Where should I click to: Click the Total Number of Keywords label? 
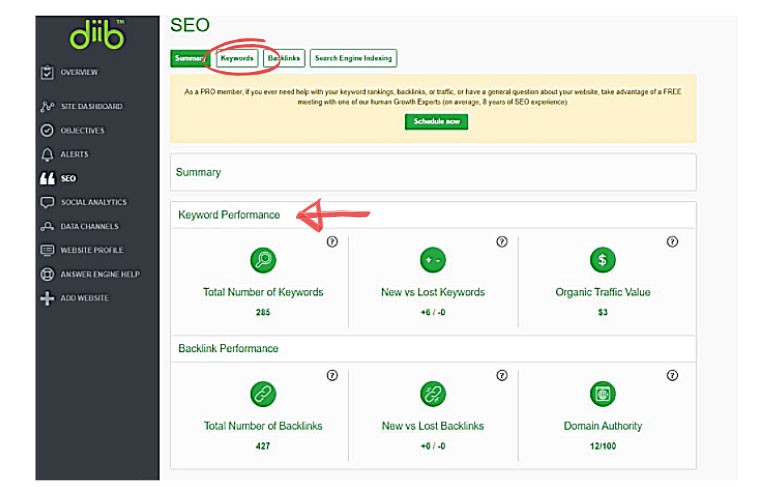pyautogui.click(x=263, y=292)
